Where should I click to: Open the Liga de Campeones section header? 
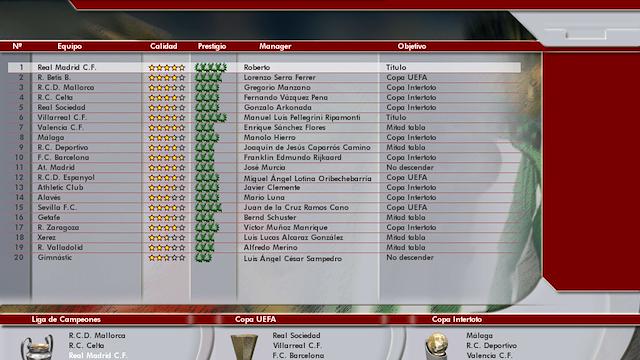coord(66,319)
